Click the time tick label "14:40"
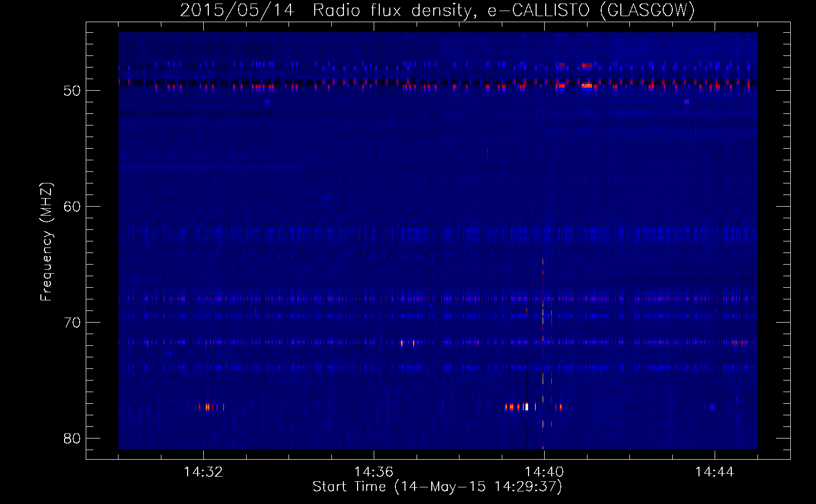 [x=544, y=472]
